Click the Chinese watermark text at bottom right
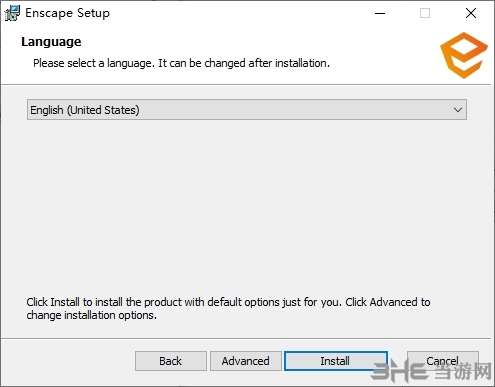Image resolution: width=495 pixels, height=387 pixels. click(x=464, y=371)
